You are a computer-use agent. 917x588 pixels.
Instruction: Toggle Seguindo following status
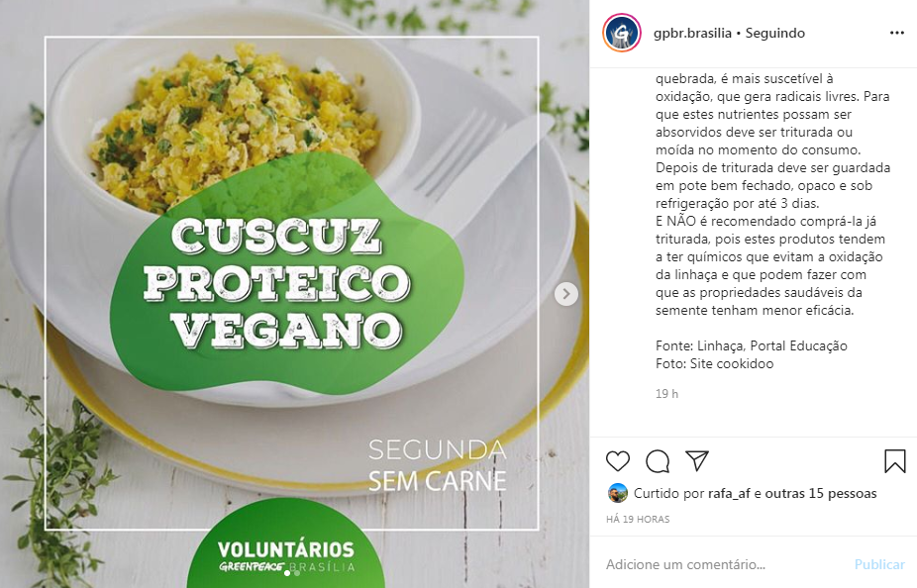[774, 34]
